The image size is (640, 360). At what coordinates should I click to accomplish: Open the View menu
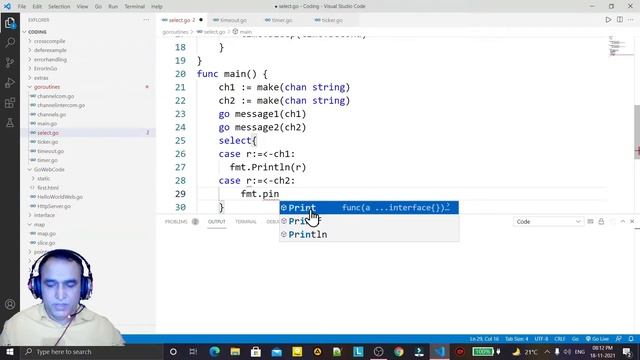(82, 7)
